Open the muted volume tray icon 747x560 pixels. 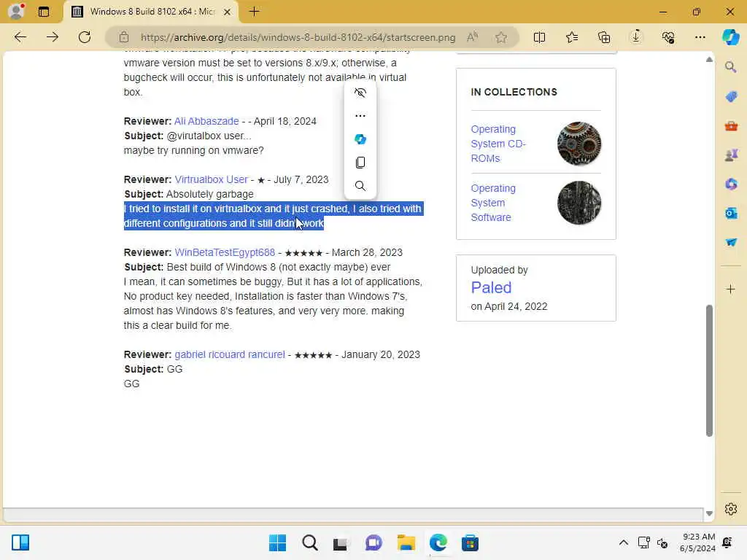pos(662,542)
